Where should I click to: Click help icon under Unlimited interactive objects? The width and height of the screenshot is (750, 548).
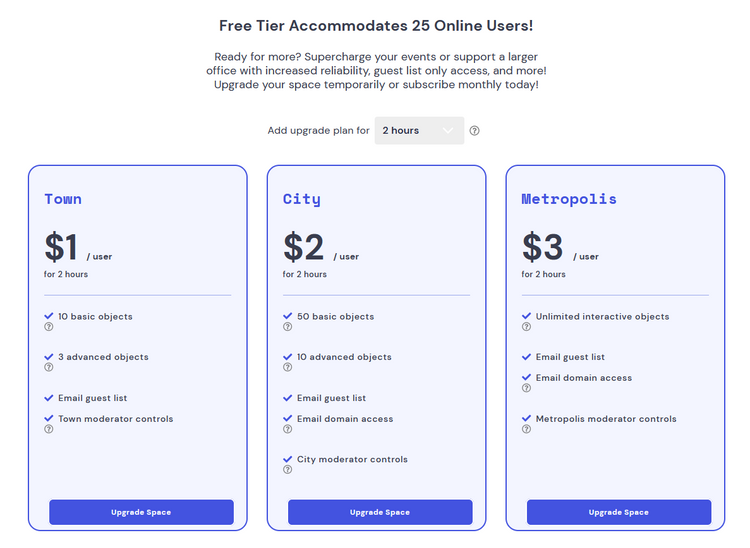click(526, 327)
